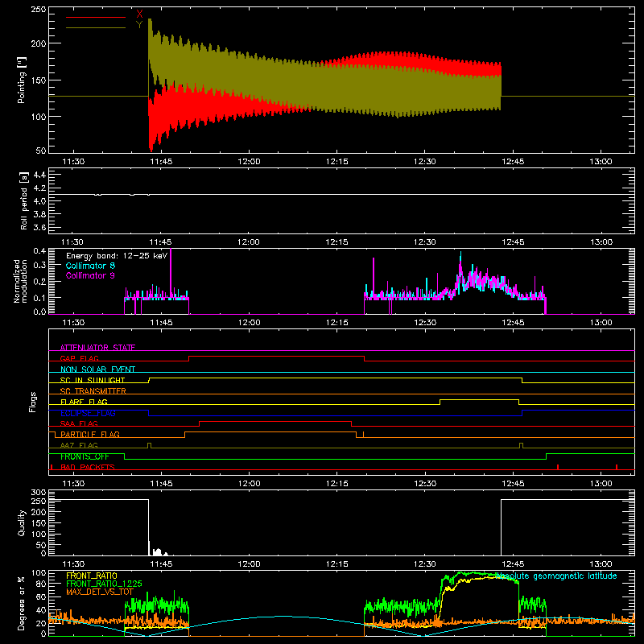Screen dimensions: 644x644
Task: Click the SAA_FLAG label
Action: [79, 423]
